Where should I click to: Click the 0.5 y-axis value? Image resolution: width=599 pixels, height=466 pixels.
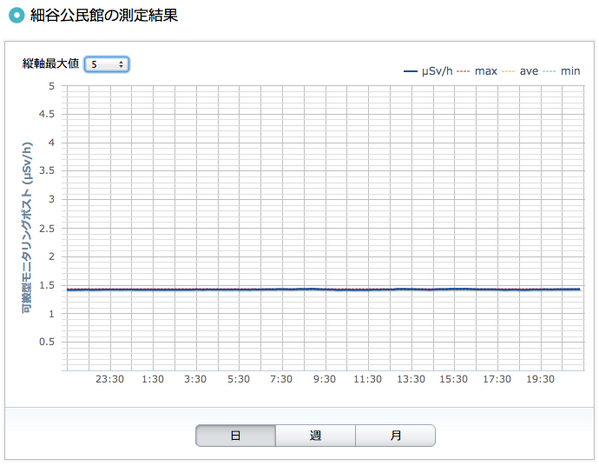pos(47,341)
